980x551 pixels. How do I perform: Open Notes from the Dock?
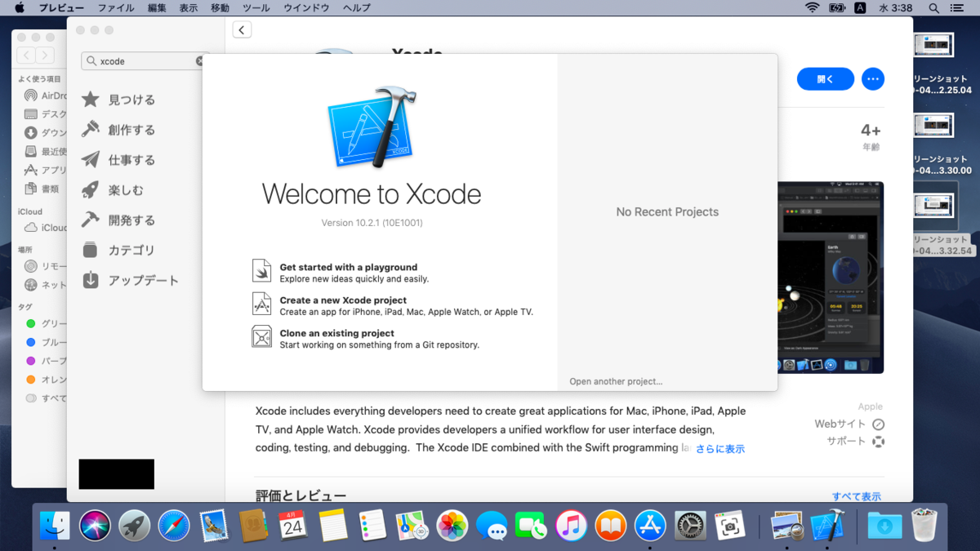[x=333, y=526]
